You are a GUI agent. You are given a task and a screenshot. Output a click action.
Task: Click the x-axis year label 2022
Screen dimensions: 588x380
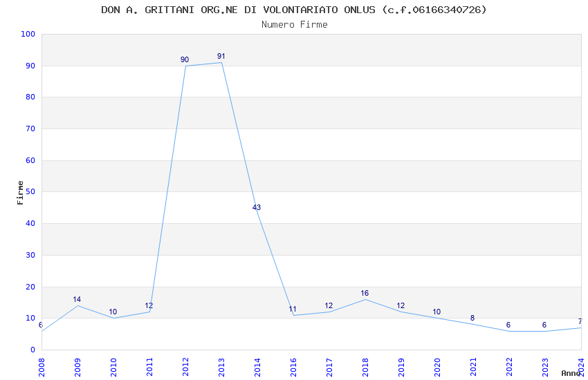tap(509, 367)
